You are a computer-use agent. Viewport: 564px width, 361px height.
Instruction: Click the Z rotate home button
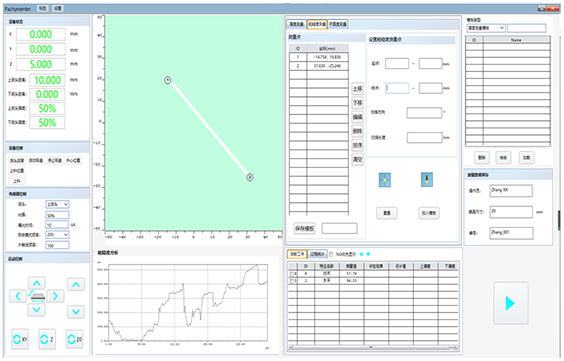click(x=47, y=339)
